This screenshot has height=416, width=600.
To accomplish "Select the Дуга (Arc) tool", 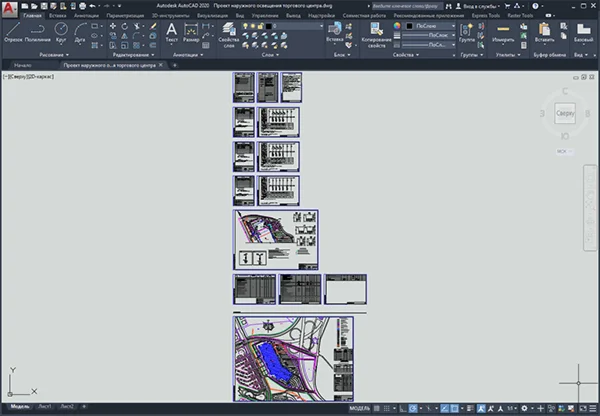I will (x=80, y=32).
